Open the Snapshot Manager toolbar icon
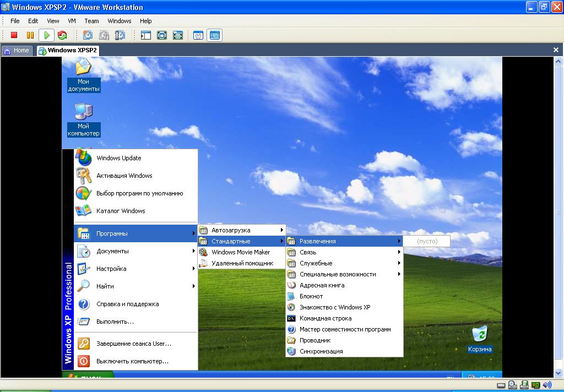Screen dimensions: 564x392 pos(120,35)
